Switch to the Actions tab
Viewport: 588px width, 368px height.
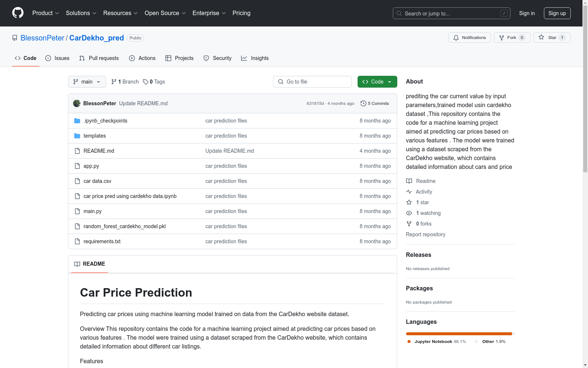142,58
